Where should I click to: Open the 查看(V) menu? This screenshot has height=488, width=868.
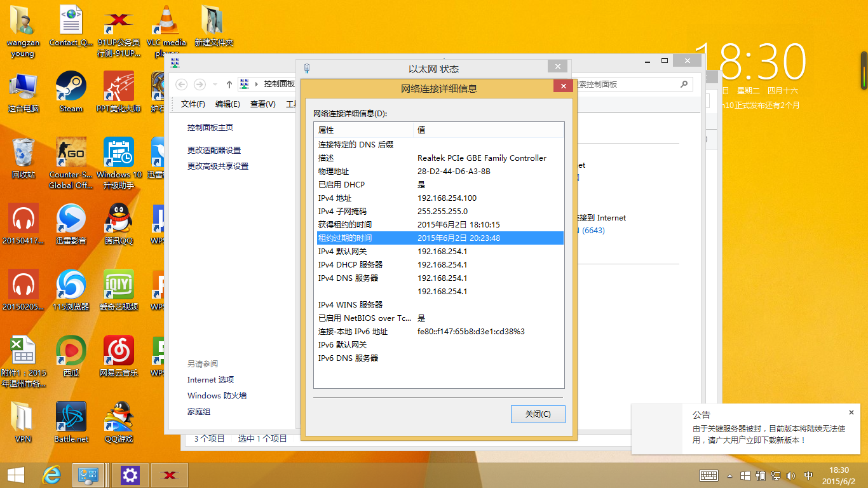tap(262, 104)
